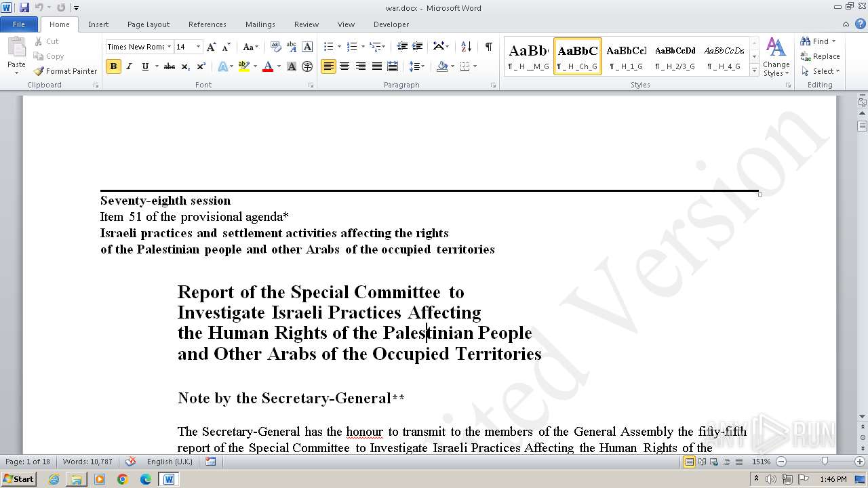
Task: Switch to the Insert tab
Action: coord(98,24)
